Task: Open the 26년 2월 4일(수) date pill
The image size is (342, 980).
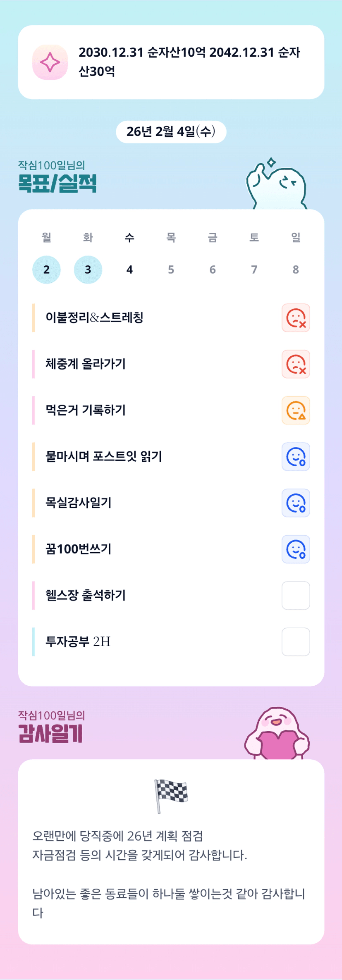Action: pos(171,132)
